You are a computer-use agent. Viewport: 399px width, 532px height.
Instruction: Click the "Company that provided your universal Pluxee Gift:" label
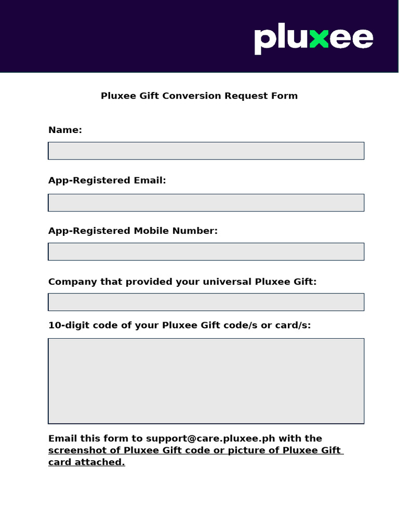coord(182,282)
